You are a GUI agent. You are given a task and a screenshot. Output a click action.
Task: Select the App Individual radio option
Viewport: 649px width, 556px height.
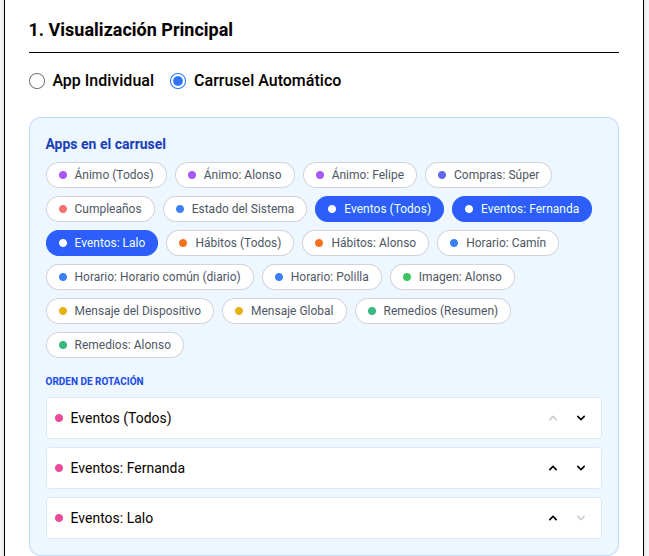click(37, 81)
